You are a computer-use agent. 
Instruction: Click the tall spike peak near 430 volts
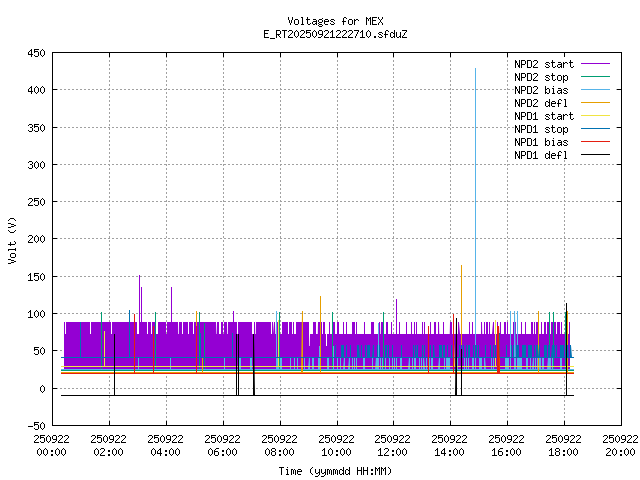(x=475, y=69)
